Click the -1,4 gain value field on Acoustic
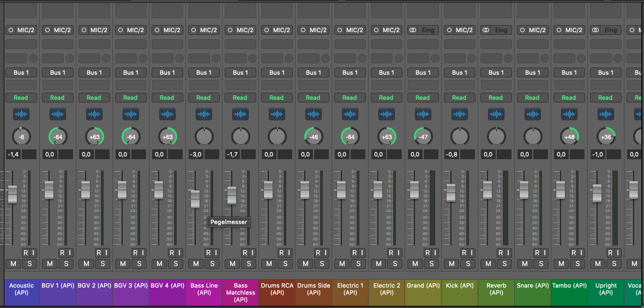Viewport: 644px width, 308px height. 14,154
